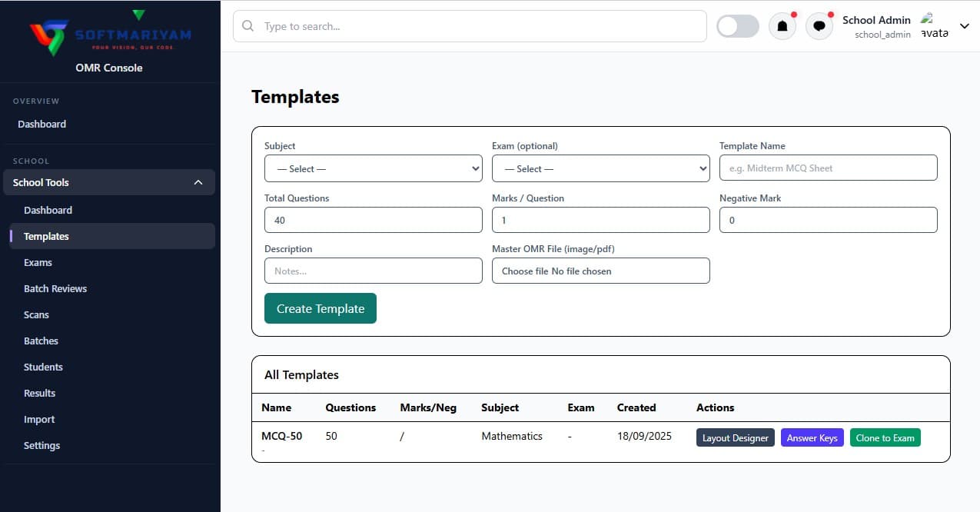Choose a Master OMR file
This screenshot has height=512, width=980.
[600, 271]
